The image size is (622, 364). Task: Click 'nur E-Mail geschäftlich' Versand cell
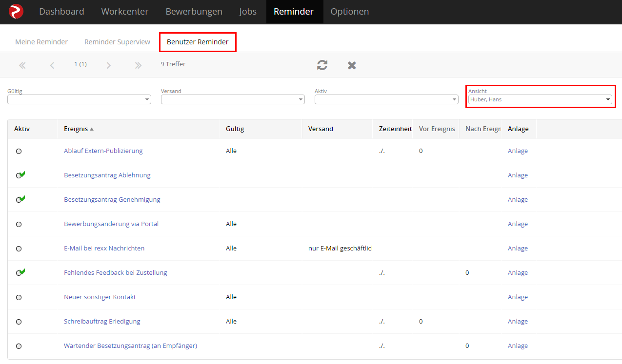[x=341, y=248]
